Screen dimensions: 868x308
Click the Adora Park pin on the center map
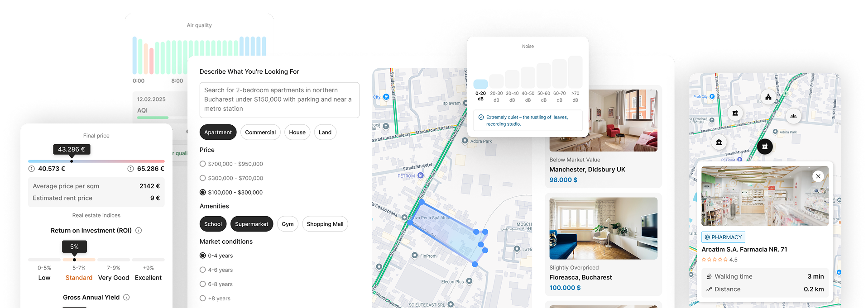click(465, 141)
